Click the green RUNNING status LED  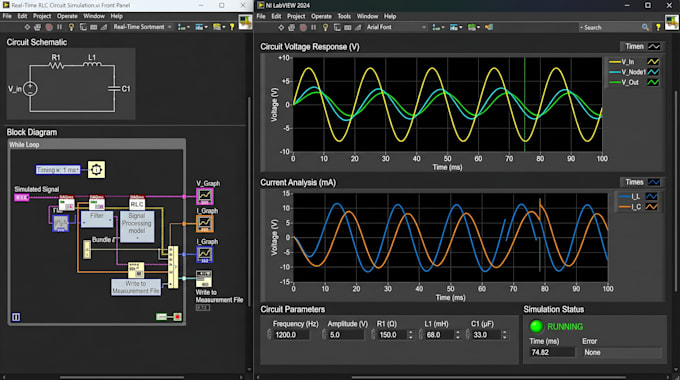(x=536, y=326)
